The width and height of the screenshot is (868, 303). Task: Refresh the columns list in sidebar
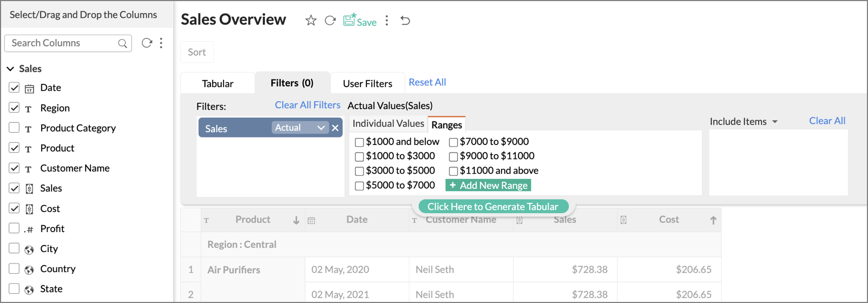click(147, 43)
